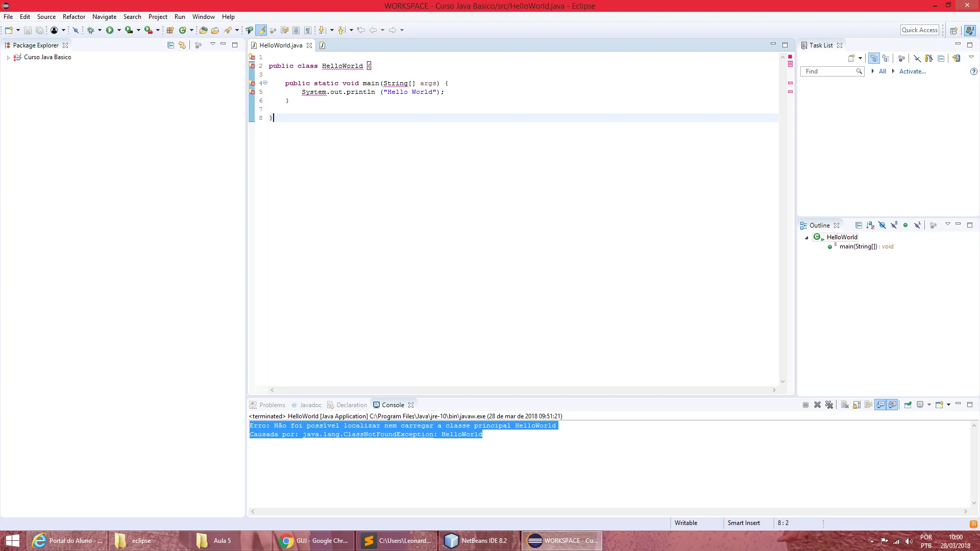Switch to the Problems tab
The image size is (980, 551).
click(272, 405)
